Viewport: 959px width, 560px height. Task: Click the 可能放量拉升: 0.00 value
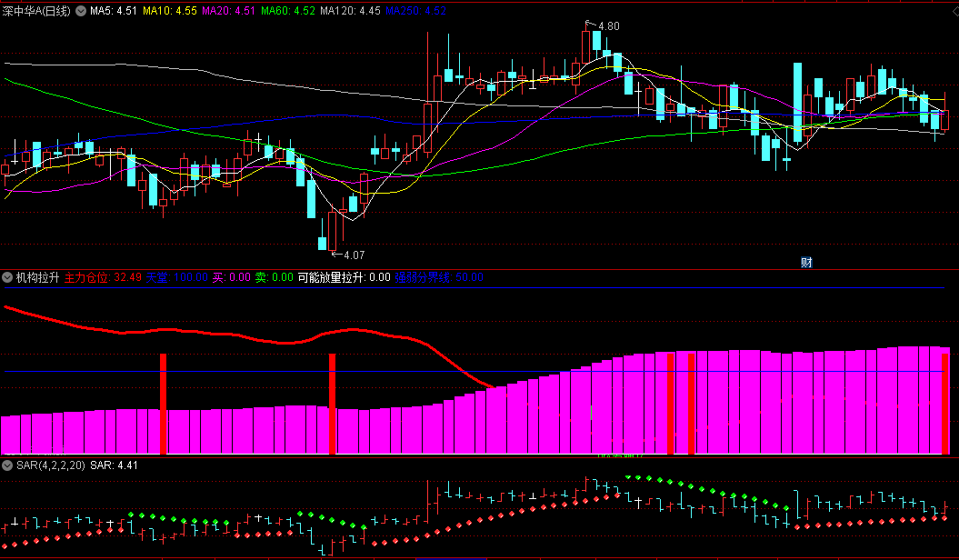(345, 277)
